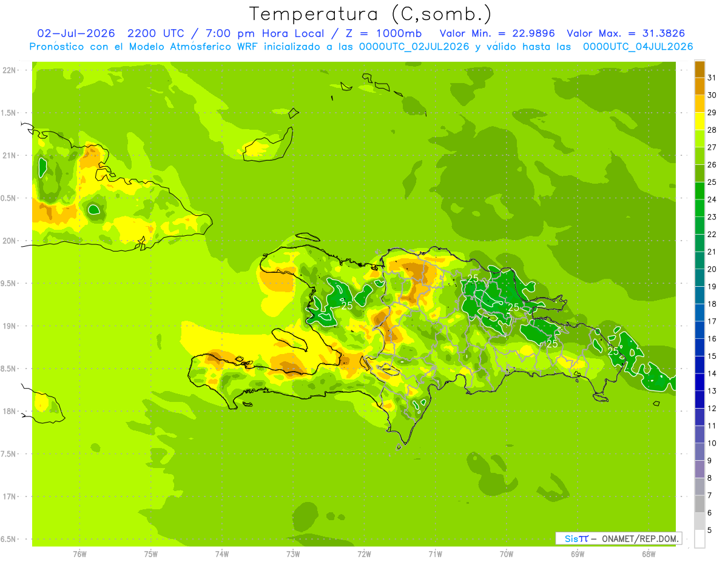Image resolution: width=728 pixels, height=562 pixels.
Task: Click the 18N latitude label
Action: pos(8,412)
